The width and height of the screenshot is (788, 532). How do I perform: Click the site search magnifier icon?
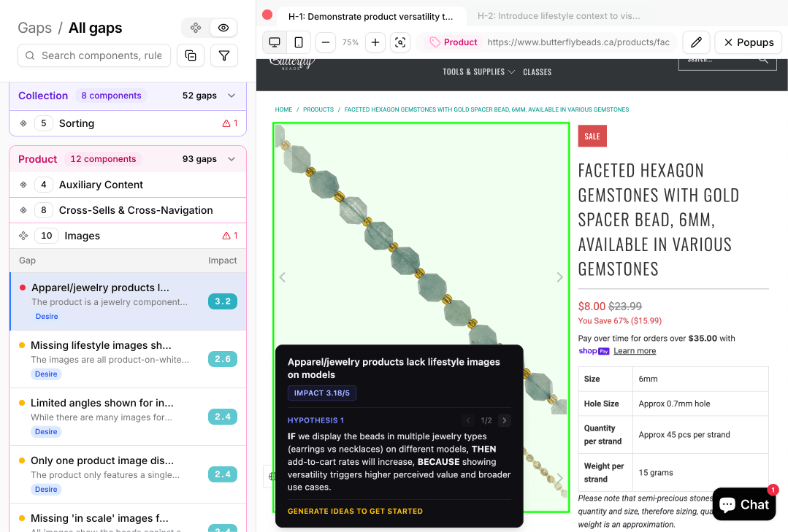764,61
